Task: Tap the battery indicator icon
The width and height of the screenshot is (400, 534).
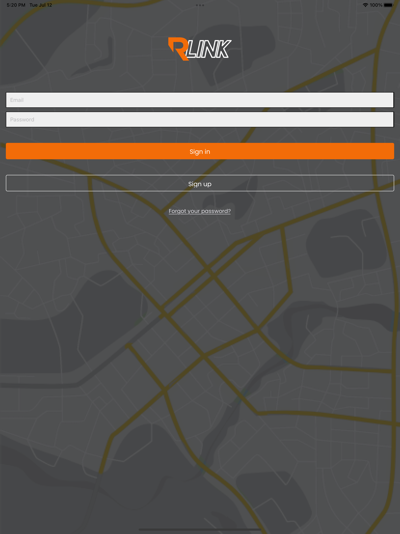Action: coord(388,5)
